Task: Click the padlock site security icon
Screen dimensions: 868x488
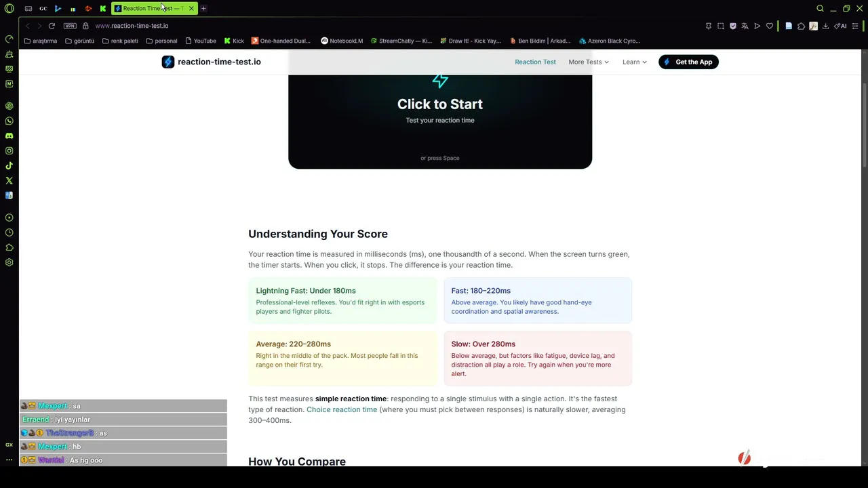Action: click(x=85, y=26)
